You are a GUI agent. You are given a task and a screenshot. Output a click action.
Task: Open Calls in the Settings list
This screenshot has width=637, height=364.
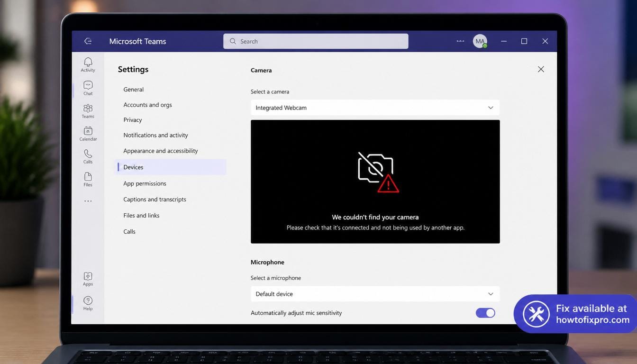(129, 232)
